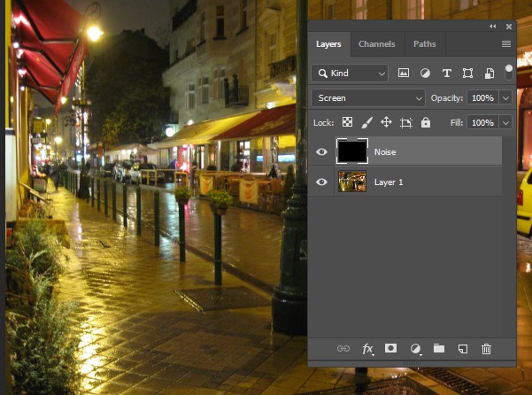
Task: Create a new layer
Action: [x=463, y=349]
